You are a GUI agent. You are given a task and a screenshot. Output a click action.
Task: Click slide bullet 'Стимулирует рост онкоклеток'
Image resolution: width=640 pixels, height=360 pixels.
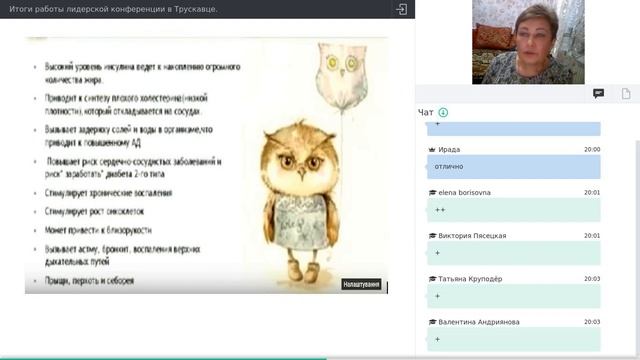(x=94, y=211)
